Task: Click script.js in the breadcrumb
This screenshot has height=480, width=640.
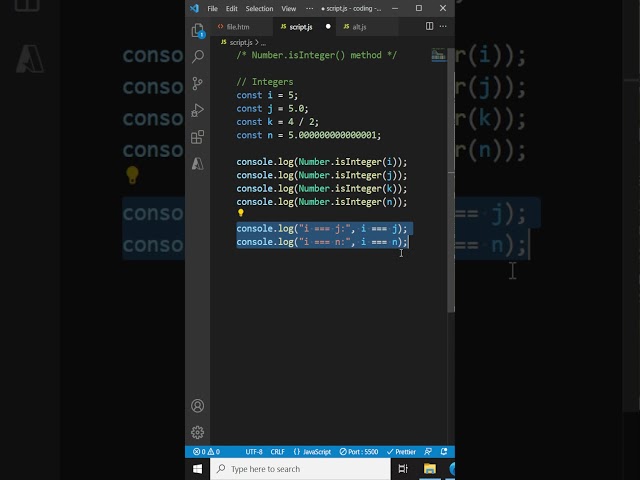Action: pos(241,42)
